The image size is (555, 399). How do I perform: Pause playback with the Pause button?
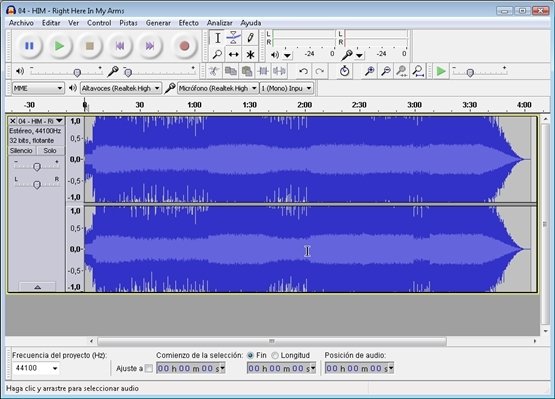29,46
